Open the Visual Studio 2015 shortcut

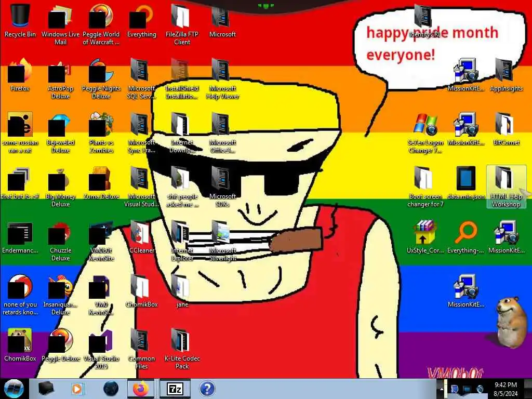[x=101, y=349]
